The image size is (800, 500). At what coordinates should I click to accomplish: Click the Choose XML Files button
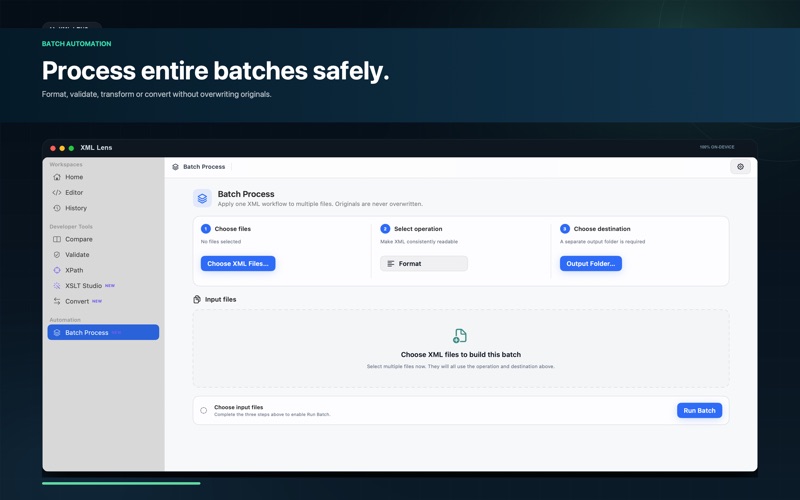(x=238, y=264)
